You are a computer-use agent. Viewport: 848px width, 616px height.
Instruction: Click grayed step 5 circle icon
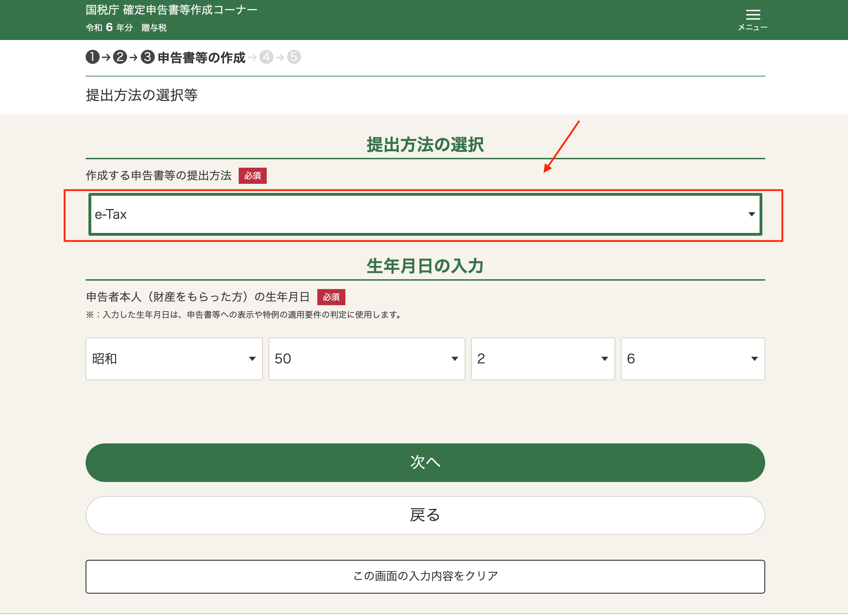point(294,57)
